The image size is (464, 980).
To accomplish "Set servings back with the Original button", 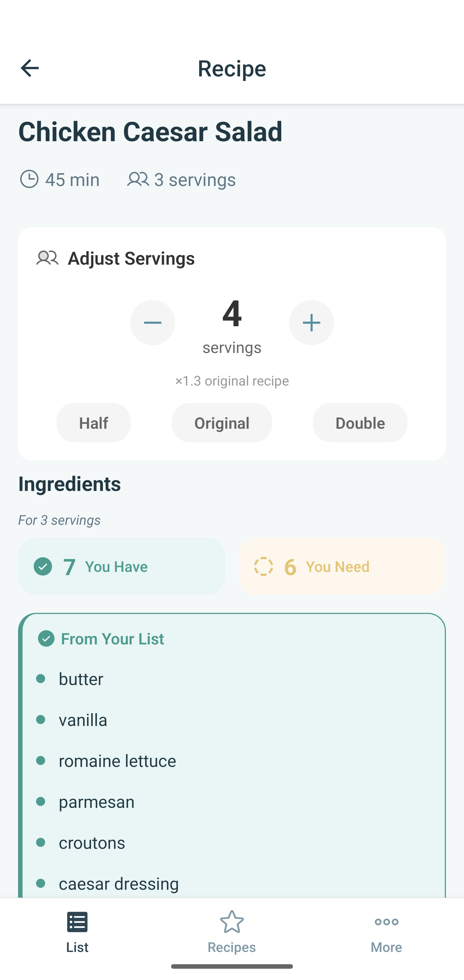I will click(222, 423).
